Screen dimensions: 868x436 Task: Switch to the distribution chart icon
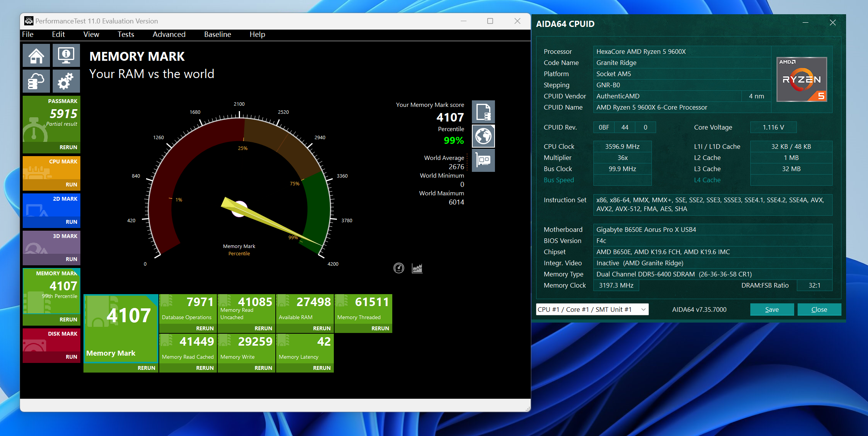coord(417,268)
